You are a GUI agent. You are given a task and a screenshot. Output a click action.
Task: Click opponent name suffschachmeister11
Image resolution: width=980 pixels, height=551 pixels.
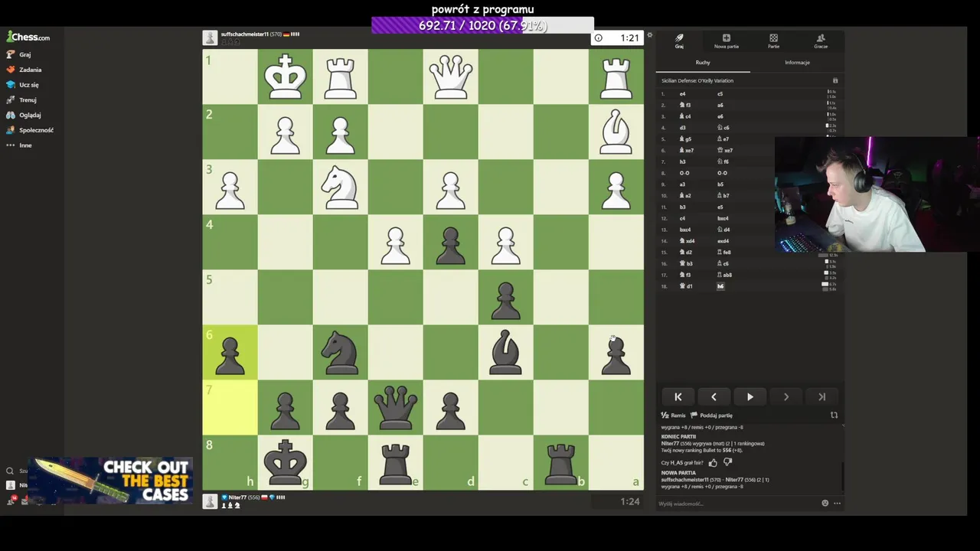coord(244,34)
